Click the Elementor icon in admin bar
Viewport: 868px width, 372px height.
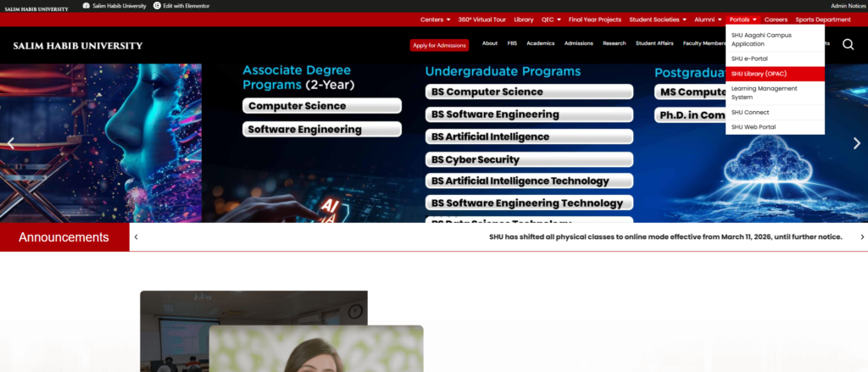pos(158,6)
